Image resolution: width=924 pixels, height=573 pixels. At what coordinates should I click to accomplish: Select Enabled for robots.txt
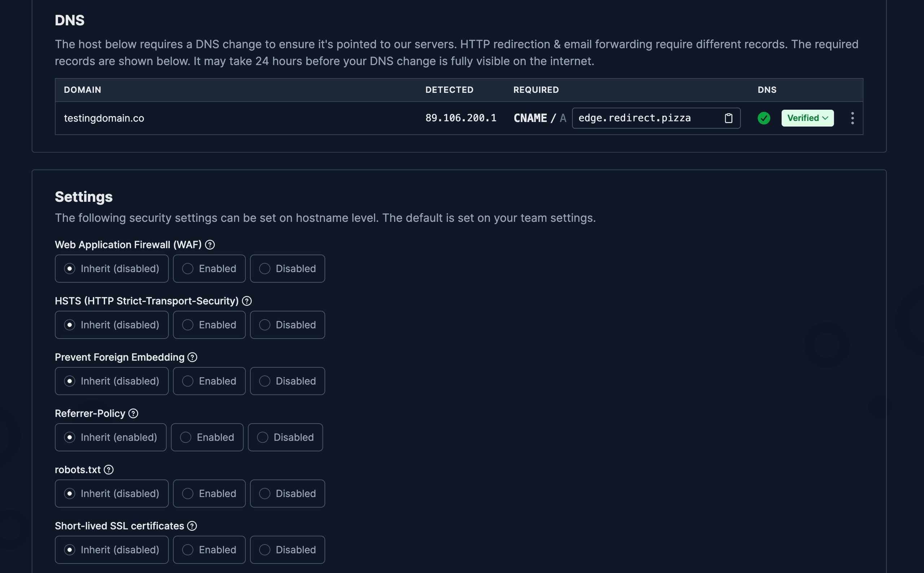(x=209, y=494)
